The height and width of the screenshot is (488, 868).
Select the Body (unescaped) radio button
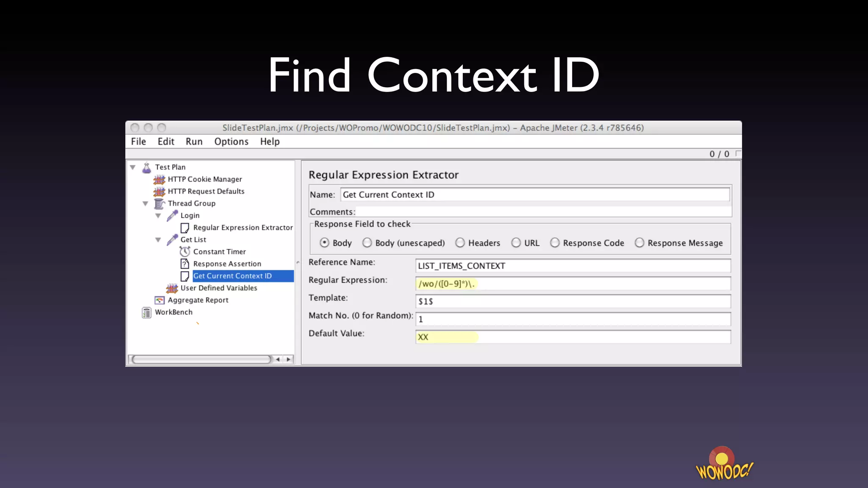pos(367,243)
